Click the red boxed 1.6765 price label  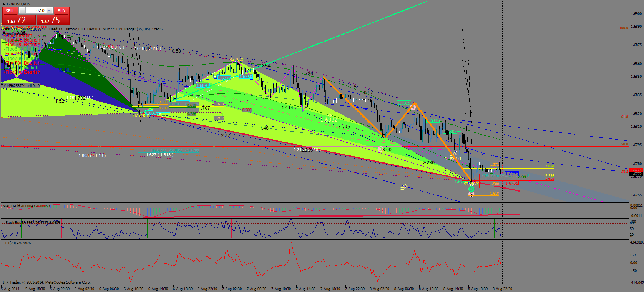coord(511,184)
